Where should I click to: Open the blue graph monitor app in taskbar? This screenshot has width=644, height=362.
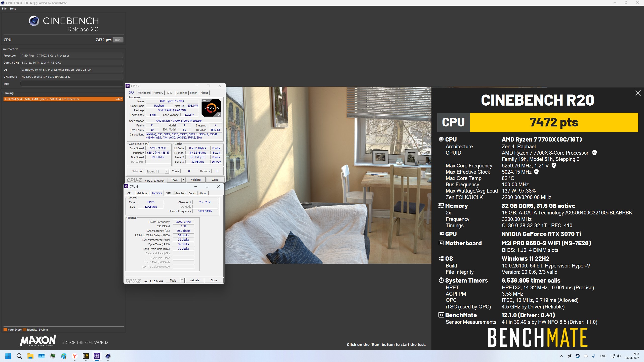pyautogui.click(x=42, y=356)
